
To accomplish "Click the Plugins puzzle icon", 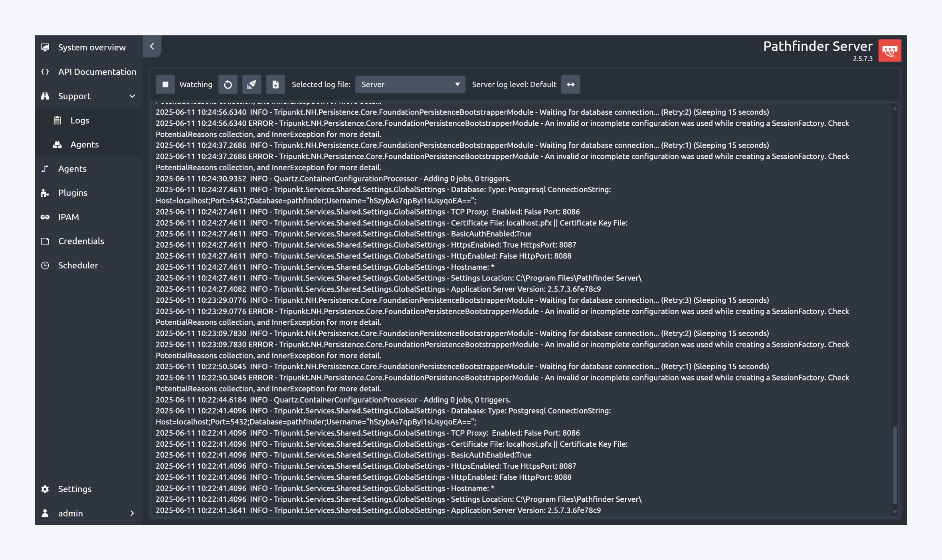I will [x=45, y=193].
